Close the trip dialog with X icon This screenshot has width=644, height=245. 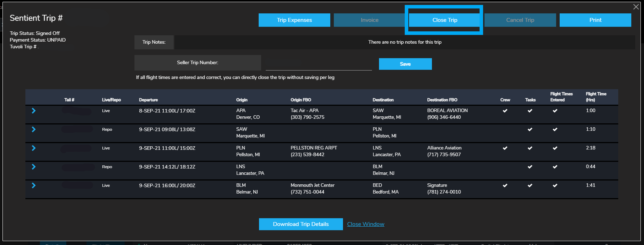point(636,7)
